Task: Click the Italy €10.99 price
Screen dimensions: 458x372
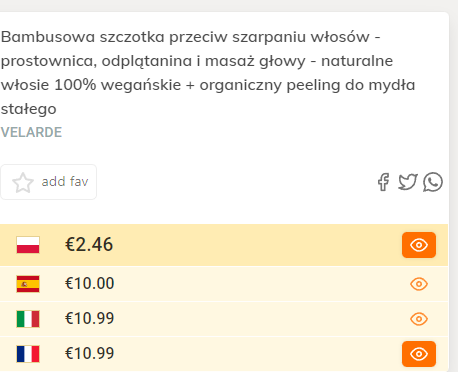Action: 90,318
